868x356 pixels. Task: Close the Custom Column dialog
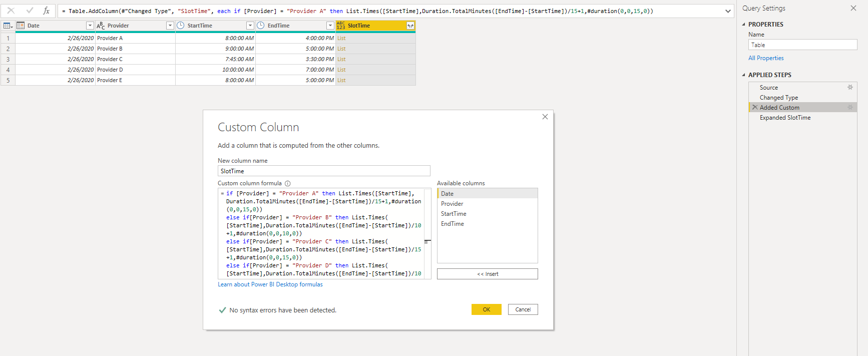(545, 117)
